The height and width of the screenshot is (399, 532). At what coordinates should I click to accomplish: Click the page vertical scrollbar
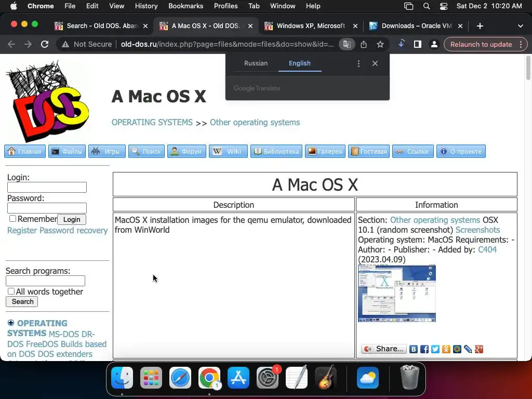528,68
